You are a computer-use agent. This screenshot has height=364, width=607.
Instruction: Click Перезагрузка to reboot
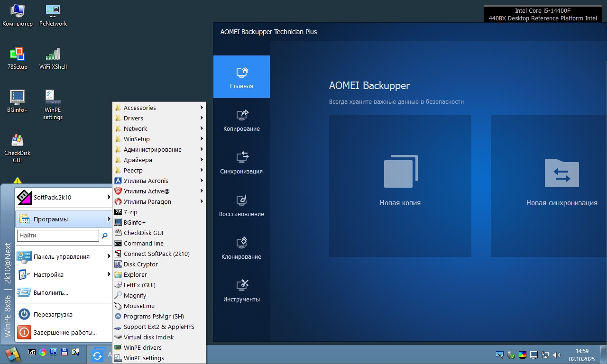(53, 314)
